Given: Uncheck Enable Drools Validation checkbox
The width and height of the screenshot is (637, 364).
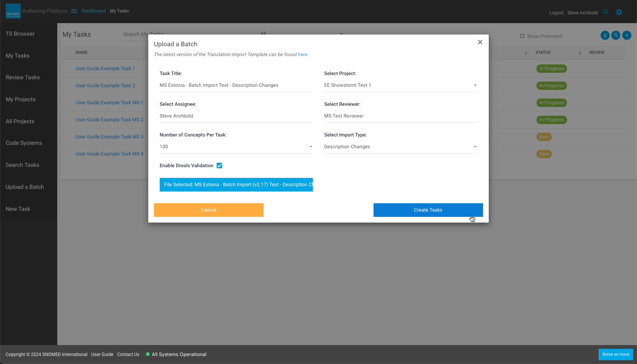Looking at the screenshot, I should [x=219, y=166].
